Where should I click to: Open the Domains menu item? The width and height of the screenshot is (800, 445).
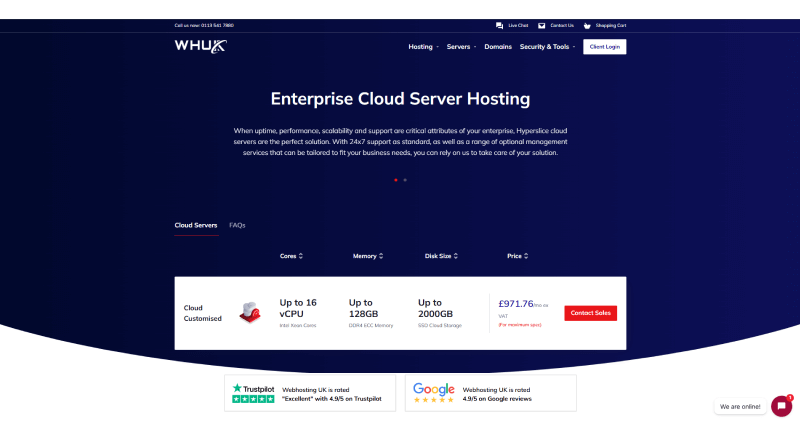(498, 47)
